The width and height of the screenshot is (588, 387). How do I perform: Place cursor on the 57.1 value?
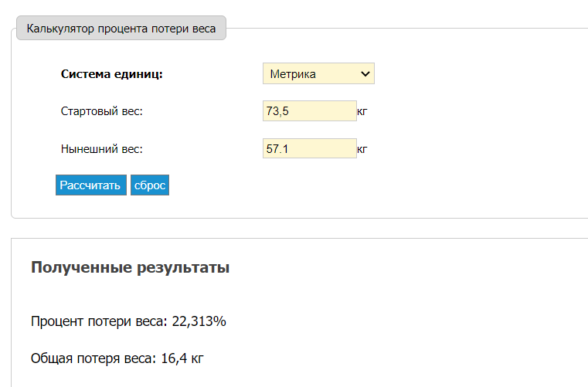pos(277,149)
